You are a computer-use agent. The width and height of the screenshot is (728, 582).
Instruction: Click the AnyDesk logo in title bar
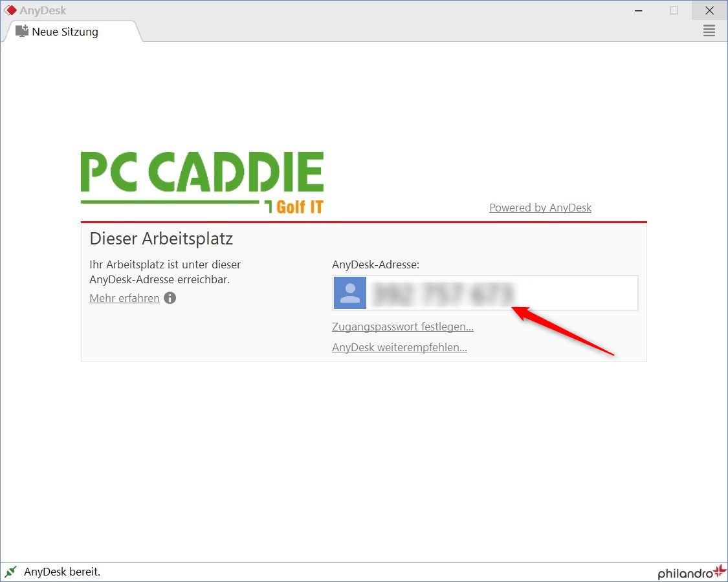pyautogui.click(x=10, y=10)
